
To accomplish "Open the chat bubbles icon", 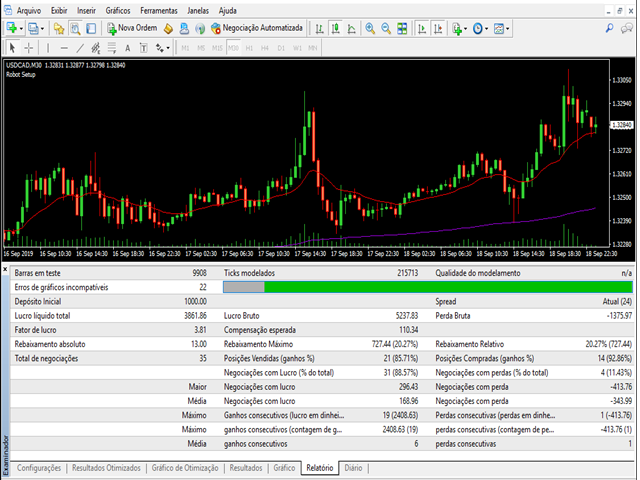I will (x=627, y=28).
